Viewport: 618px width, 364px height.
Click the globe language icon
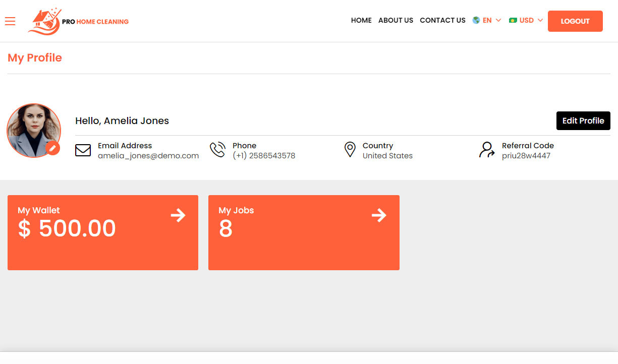coord(475,20)
